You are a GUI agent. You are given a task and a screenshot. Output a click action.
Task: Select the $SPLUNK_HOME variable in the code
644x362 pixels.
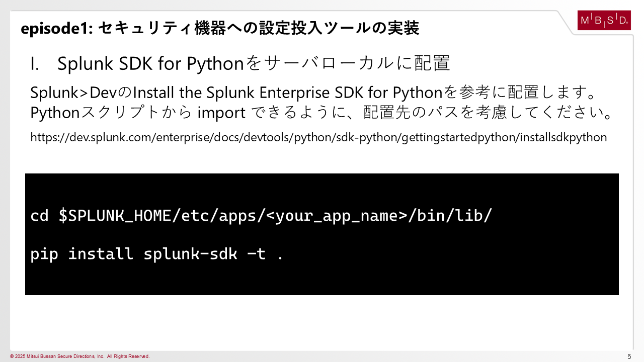tap(115, 216)
